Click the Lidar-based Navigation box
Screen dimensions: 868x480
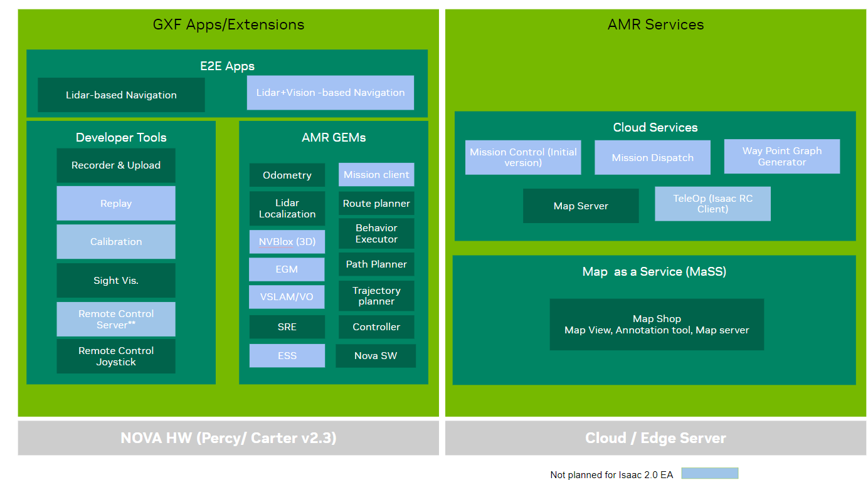point(121,95)
